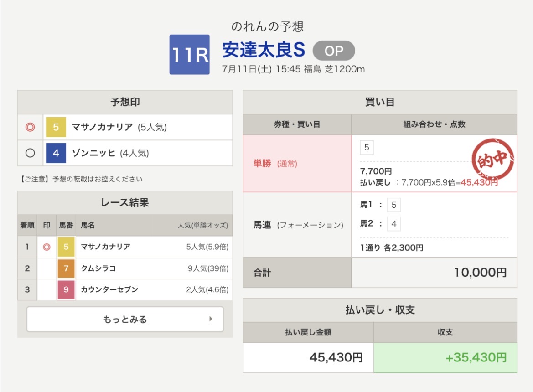The height and width of the screenshot is (392, 533).
Task: Click the 馬番 column header
Action: [66, 225]
